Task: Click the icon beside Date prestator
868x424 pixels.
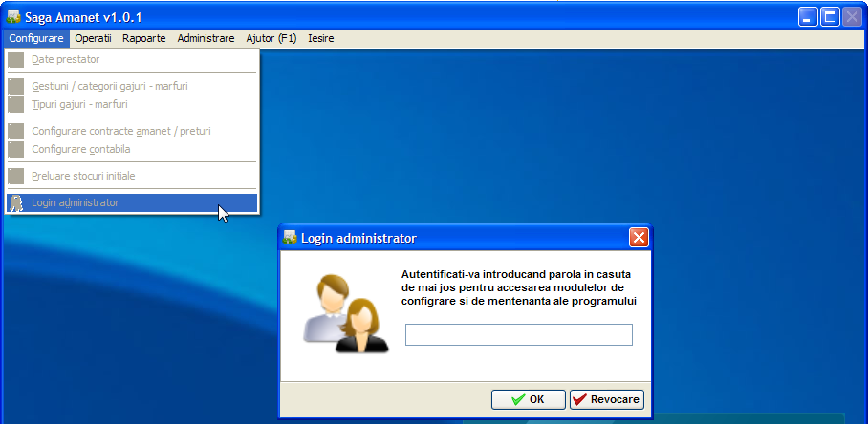Action: [16, 60]
